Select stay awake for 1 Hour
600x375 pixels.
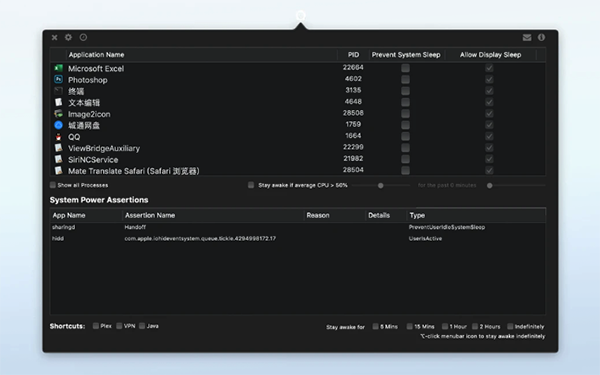pyautogui.click(x=445, y=326)
